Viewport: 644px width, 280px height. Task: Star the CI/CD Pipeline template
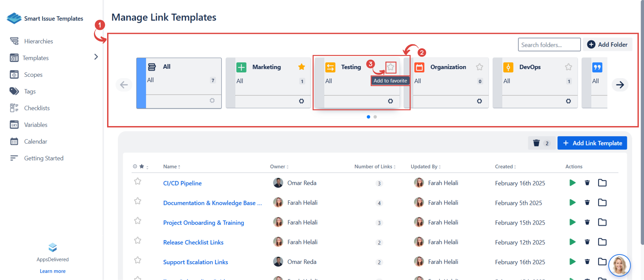(138, 181)
